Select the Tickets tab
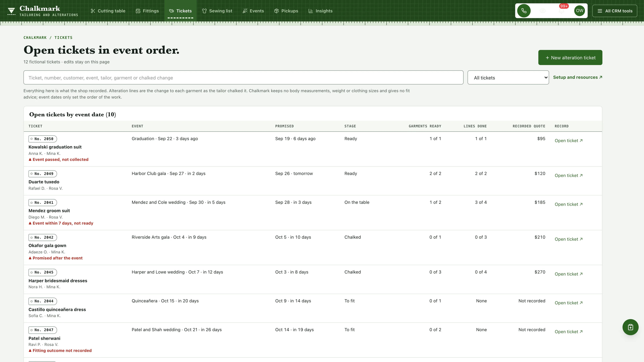Image resolution: width=644 pixels, height=362 pixels. (180, 11)
